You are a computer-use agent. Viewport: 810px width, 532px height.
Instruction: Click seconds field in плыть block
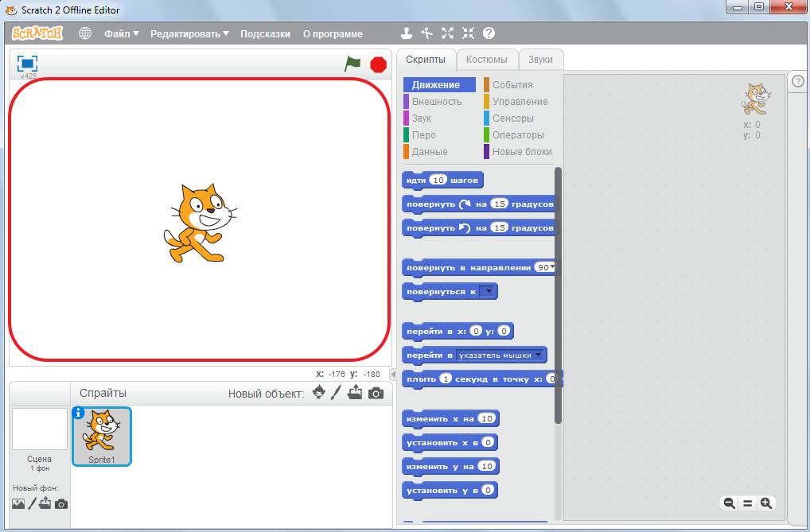tap(446, 379)
